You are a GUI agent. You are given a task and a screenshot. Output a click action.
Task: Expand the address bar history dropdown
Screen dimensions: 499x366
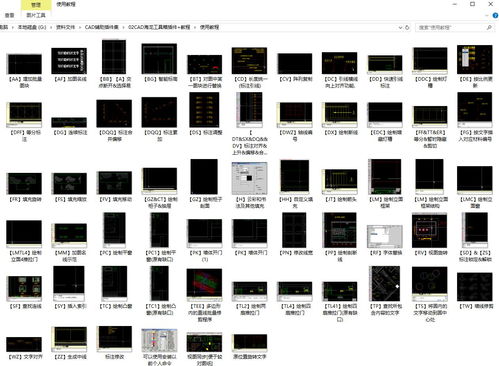click(x=400, y=27)
